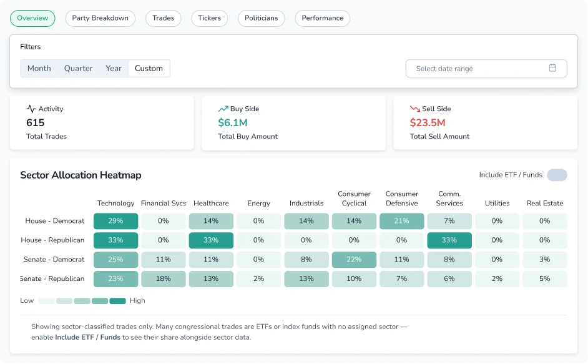The width and height of the screenshot is (588, 364).
Task: Open the Trades tab
Action: point(163,18)
